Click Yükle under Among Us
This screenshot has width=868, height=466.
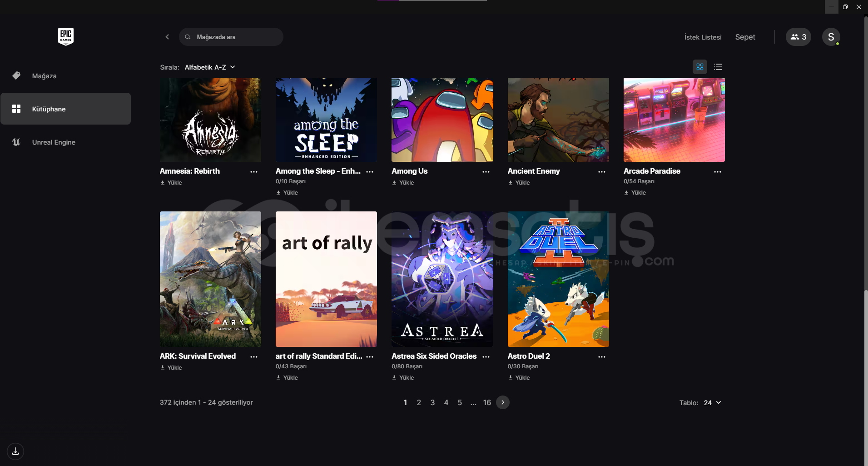click(403, 183)
